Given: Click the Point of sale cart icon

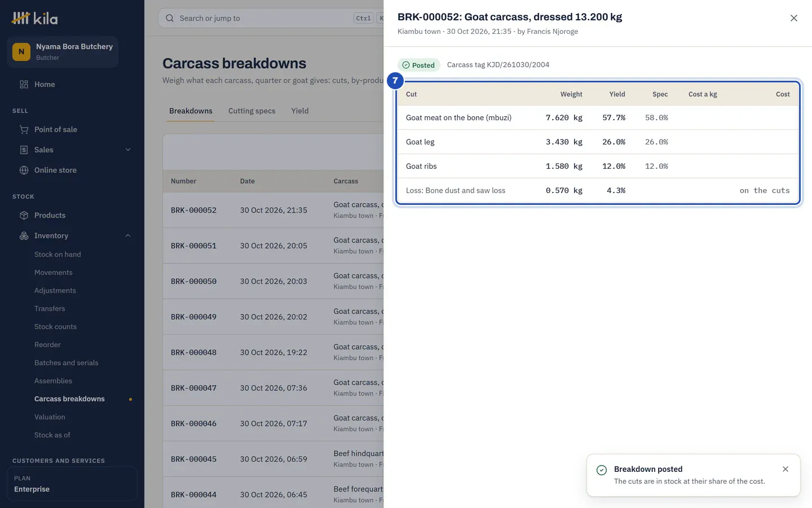Looking at the screenshot, I should pos(24,129).
